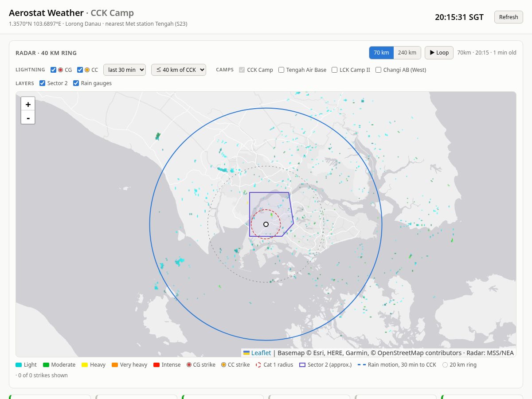Click the 20 km ring legend icon
532x399 pixels.
(445, 365)
